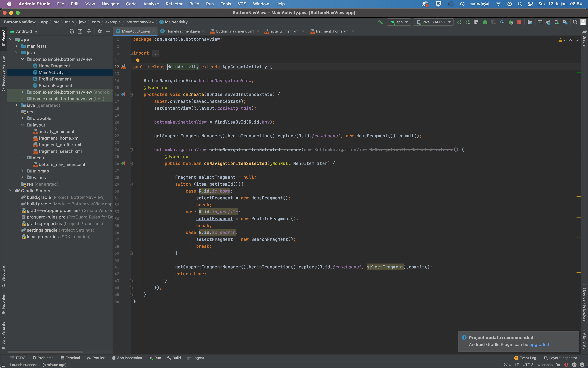Click Select Opened File crosshair icon
Screen dimensions: 588x368
pos(72,31)
